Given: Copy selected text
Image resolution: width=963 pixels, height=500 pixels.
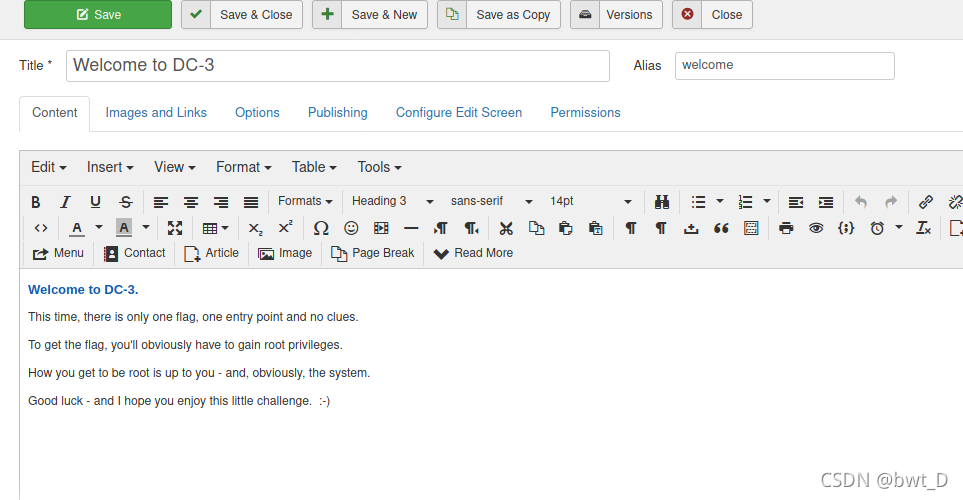Looking at the screenshot, I should coord(536,229).
